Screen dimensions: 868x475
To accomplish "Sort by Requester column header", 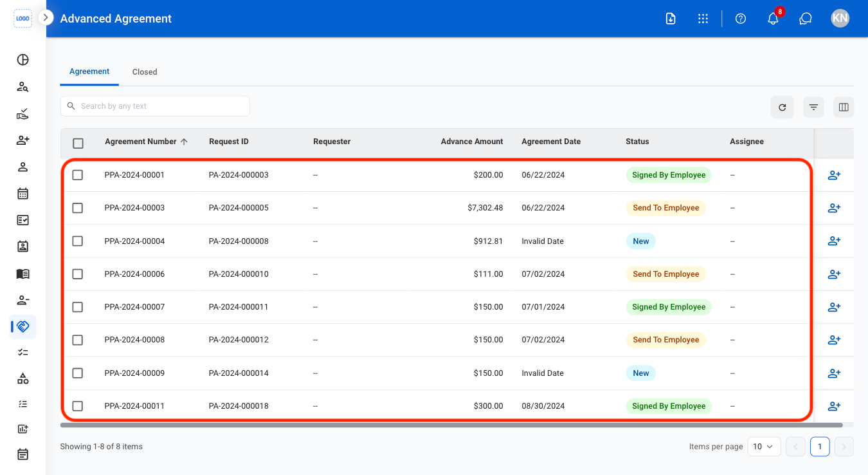I will click(x=332, y=142).
